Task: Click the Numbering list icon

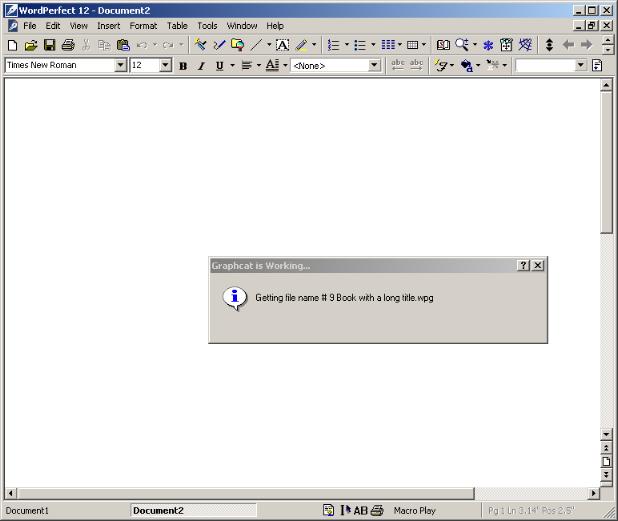Action: (x=333, y=45)
